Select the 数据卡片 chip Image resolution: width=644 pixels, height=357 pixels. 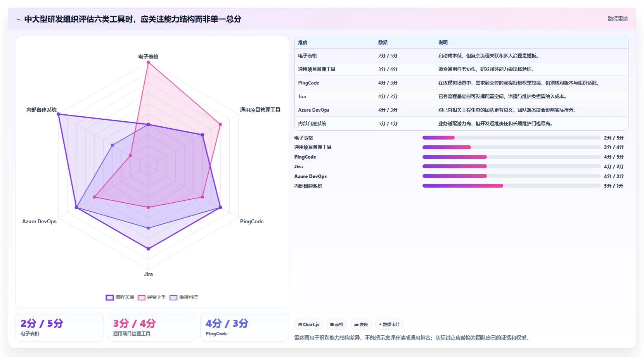coord(389,324)
